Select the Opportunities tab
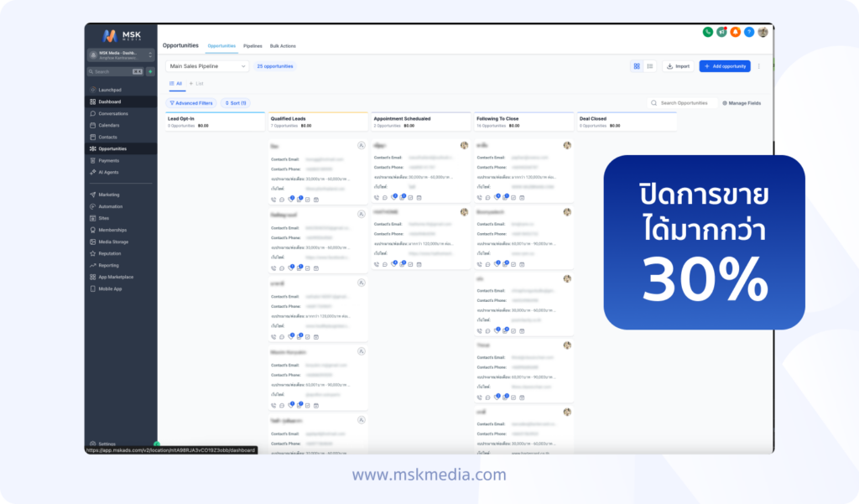The height and width of the screenshot is (504, 859). tap(221, 46)
